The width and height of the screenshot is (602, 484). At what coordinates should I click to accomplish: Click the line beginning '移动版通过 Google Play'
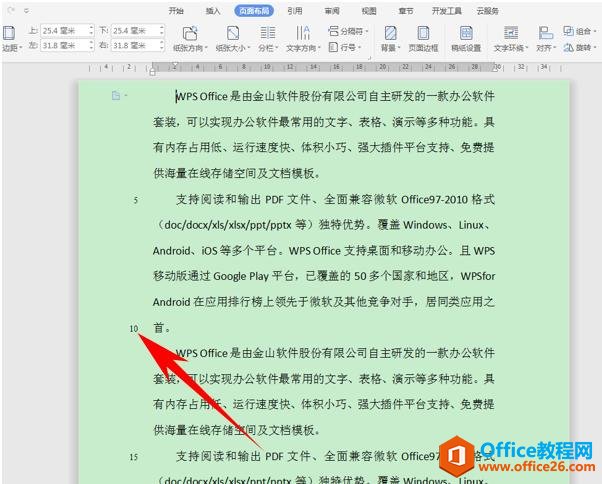point(324,276)
